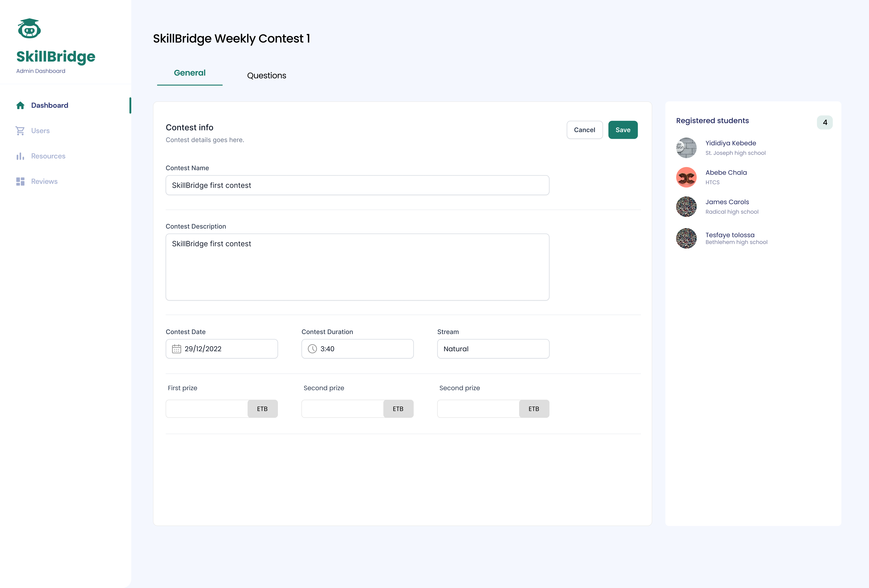869x588 pixels.
Task: Open Tesfaye tolossa's avatar
Action: [686, 238]
